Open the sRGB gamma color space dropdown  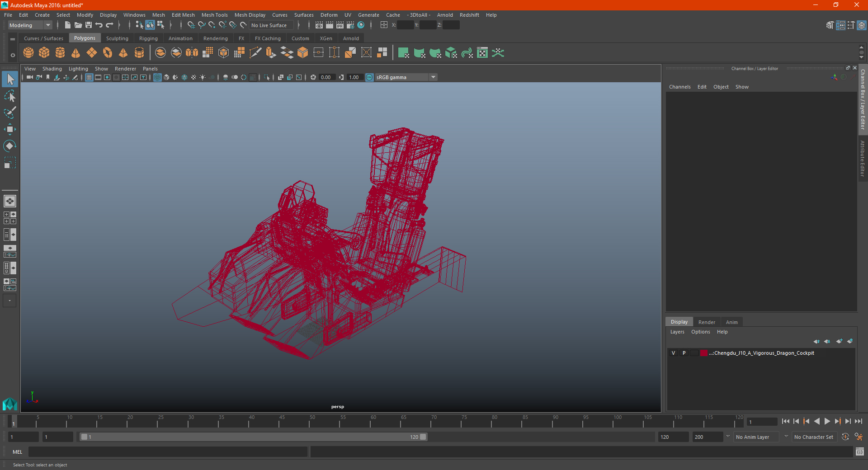click(x=406, y=77)
